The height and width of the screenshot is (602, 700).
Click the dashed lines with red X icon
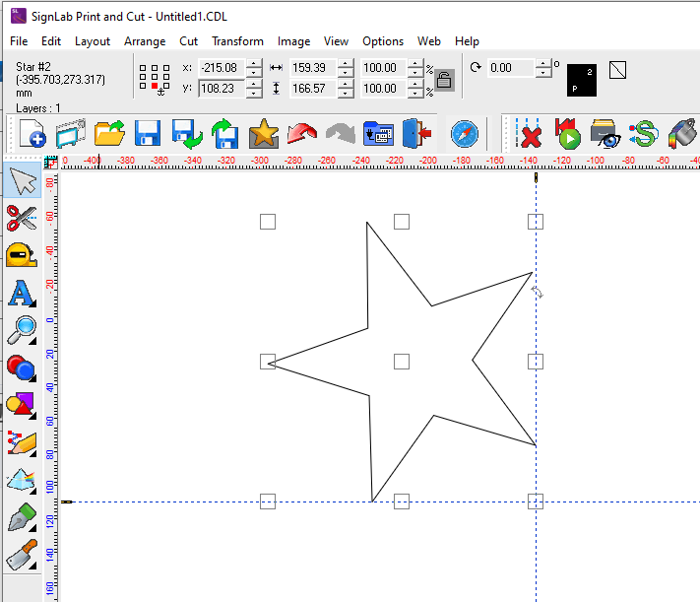[528, 134]
